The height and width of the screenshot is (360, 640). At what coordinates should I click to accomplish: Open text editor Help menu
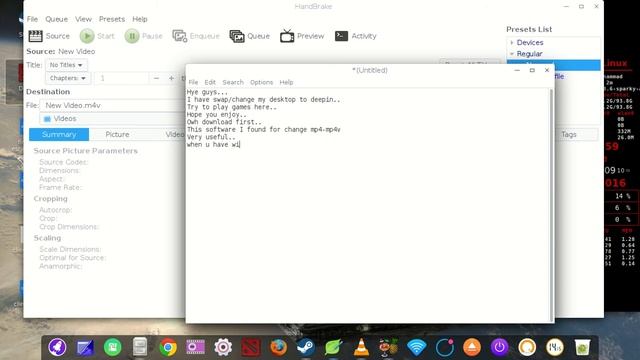pos(286,82)
